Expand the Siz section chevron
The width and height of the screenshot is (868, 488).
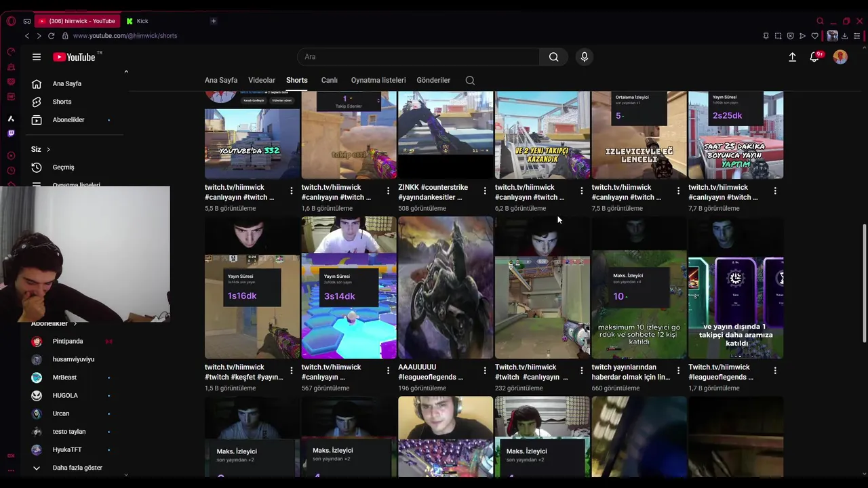click(48, 149)
